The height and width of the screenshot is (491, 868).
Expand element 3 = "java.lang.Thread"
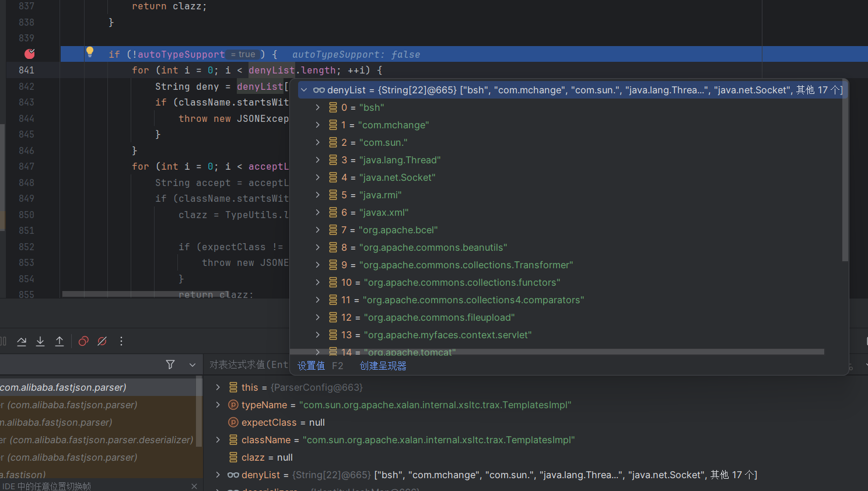(x=318, y=160)
